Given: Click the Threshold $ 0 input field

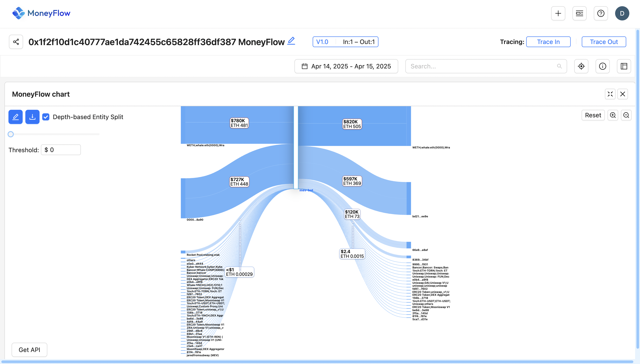Looking at the screenshot, I should (x=61, y=150).
